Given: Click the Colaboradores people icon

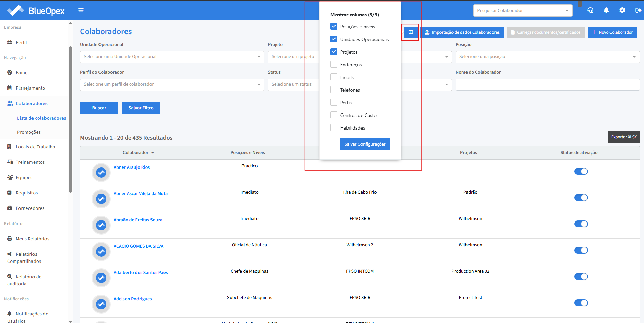Looking at the screenshot, I should [10, 103].
